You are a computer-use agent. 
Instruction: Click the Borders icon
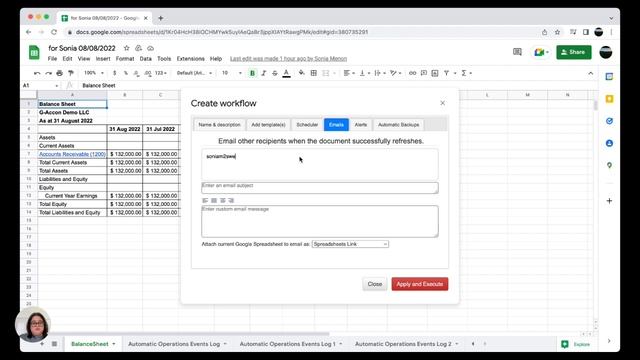pyautogui.click(x=313, y=73)
